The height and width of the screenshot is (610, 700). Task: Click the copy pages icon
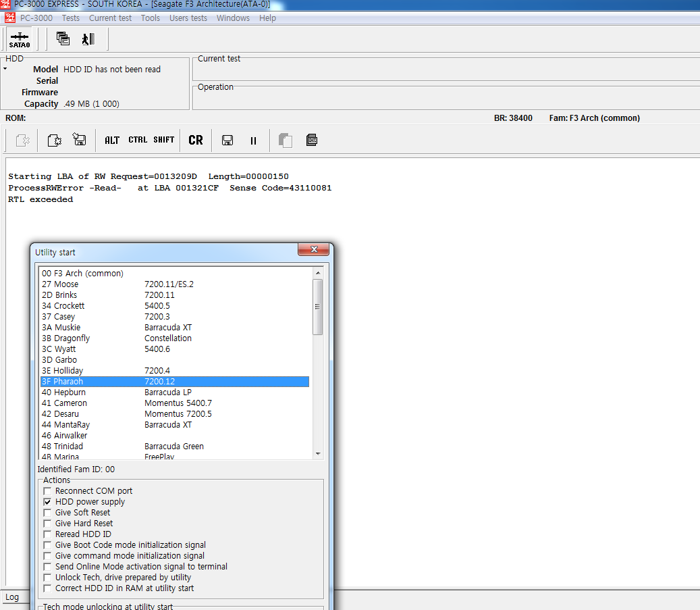coord(286,141)
